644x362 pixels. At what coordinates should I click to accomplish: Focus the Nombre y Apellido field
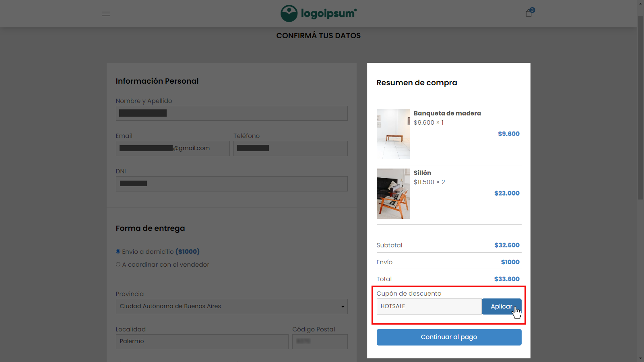[231, 113]
